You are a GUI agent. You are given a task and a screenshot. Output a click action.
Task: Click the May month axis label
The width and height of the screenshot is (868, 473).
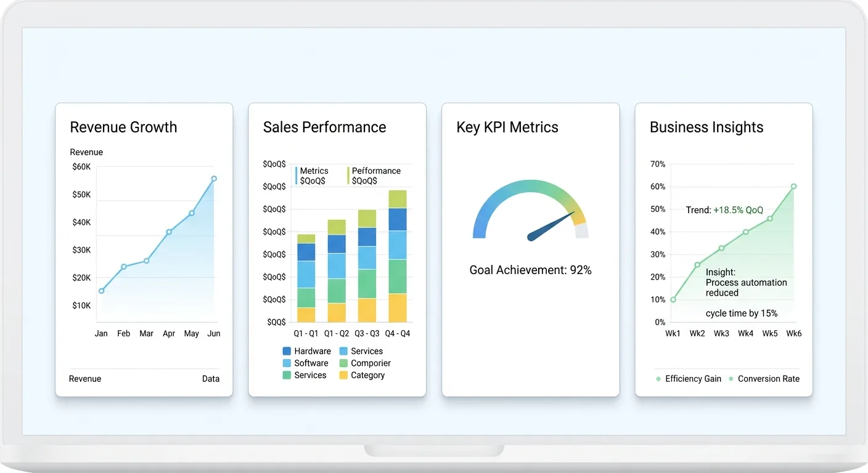tap(191, 333)
